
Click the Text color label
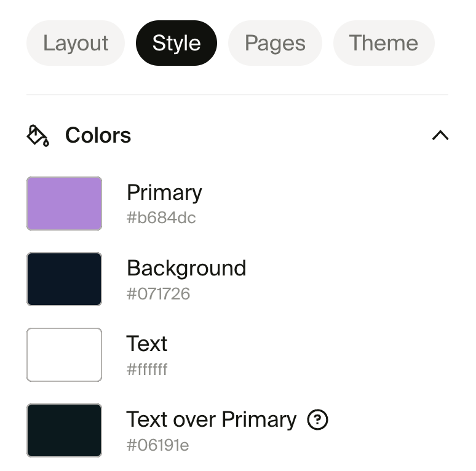(147, 344)
